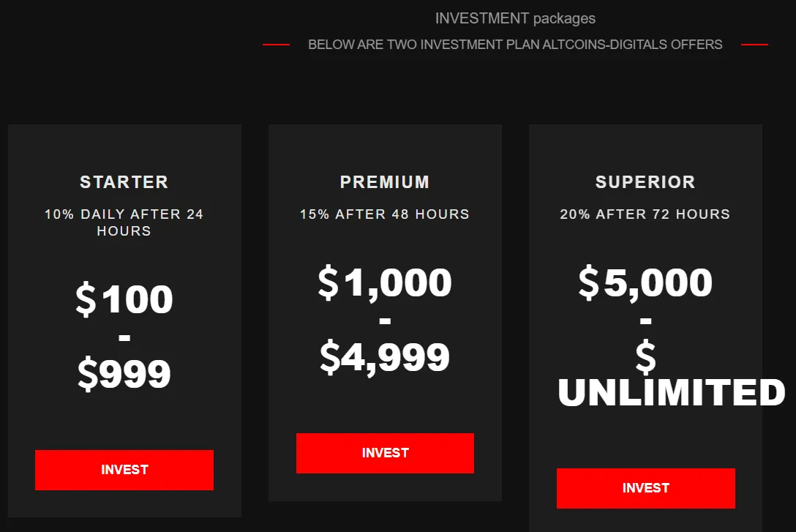
Task: Select INVEST button in Superior plan
Action: (x=645, y=488)
